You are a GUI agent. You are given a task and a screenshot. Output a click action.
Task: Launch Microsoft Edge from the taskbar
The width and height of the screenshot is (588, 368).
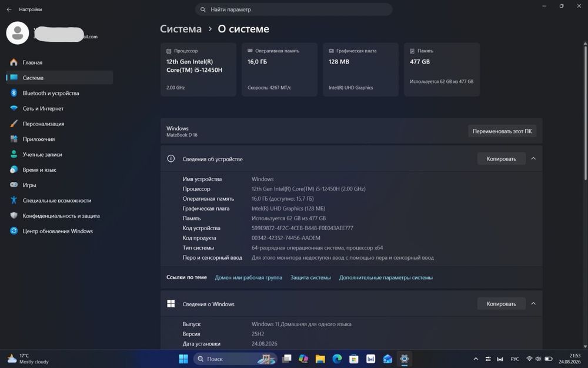click(337, 359)
